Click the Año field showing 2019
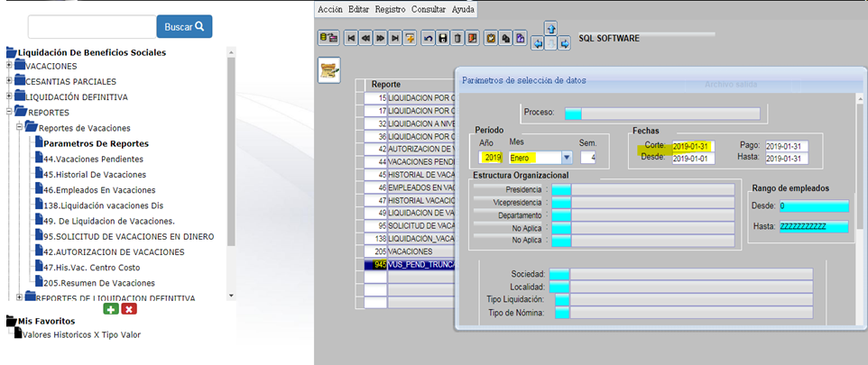 click(x=492, y=158)
